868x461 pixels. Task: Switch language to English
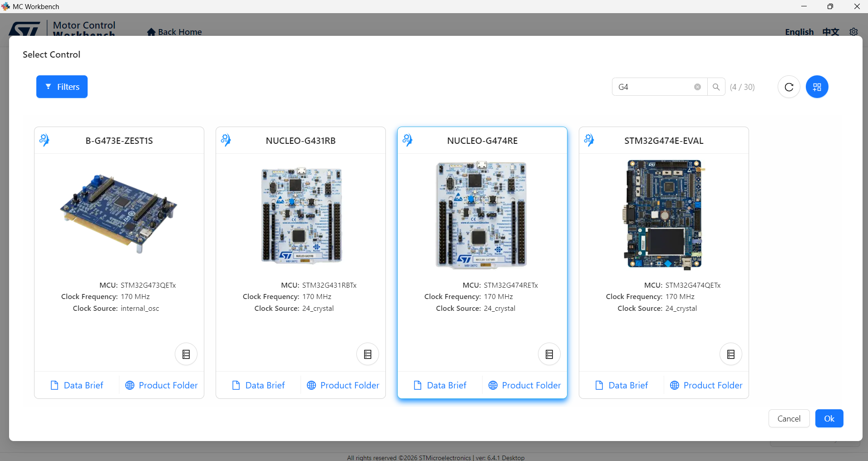[799, 32]
